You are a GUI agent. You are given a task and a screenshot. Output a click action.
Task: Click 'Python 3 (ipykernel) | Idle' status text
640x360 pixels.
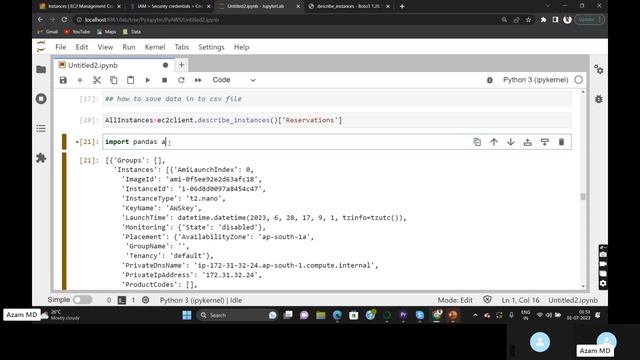200,300
